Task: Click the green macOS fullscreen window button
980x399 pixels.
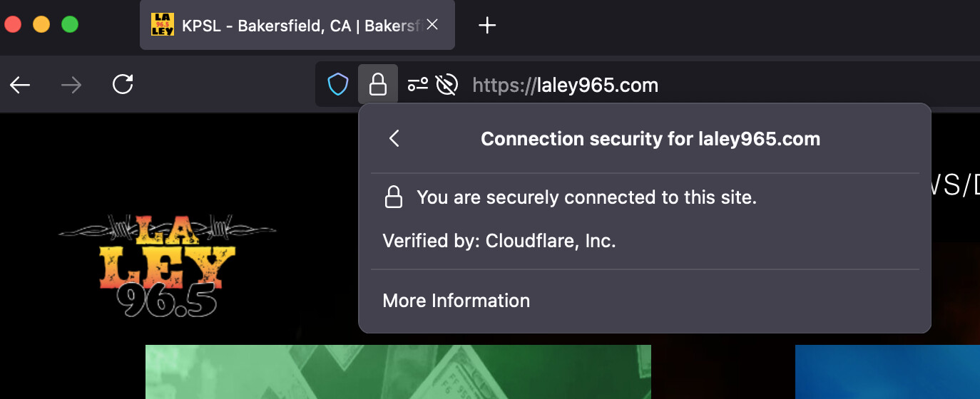Action: tap(69, 24)
